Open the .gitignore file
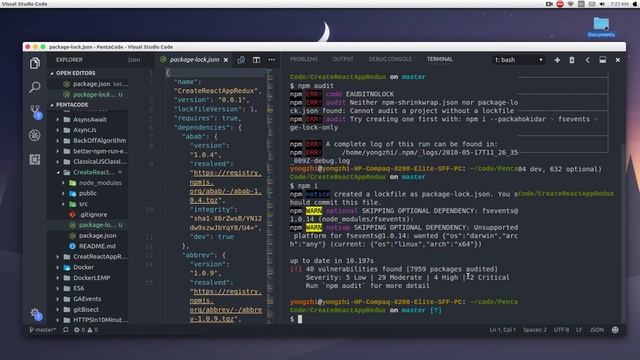Viewport: 640px width, 360px height. pos(93,214)
